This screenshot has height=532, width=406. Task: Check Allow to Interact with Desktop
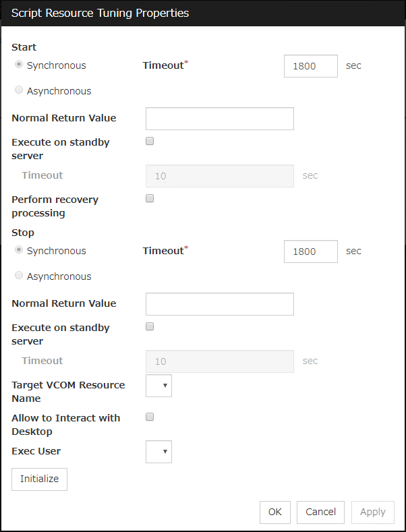click(150, 417)
